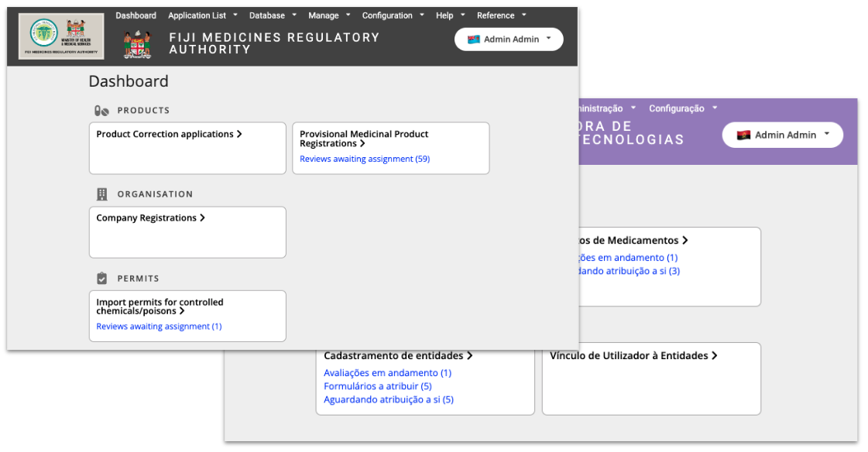This screenshot has height=452, width=868.
Task: Open Product Correction applications card
Action: click(x=187, y=149)
